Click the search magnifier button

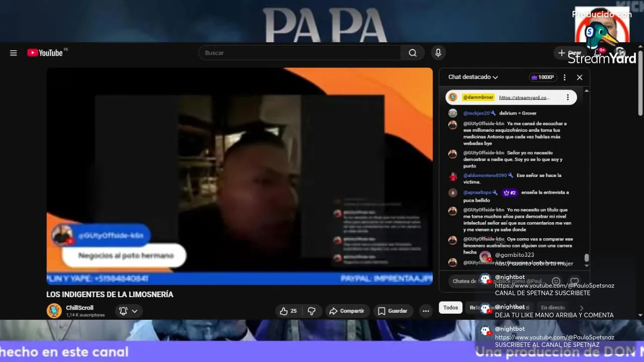[x=413, y=53]
